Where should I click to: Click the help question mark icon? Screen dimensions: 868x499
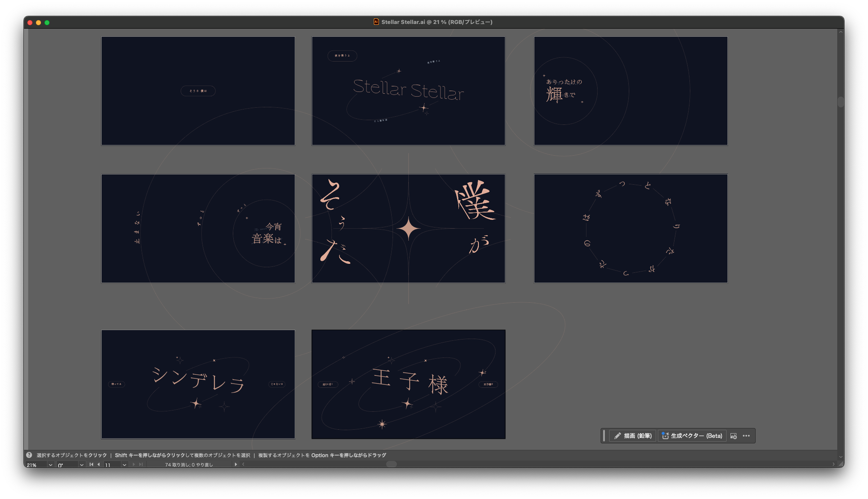[x=29, y=455]
